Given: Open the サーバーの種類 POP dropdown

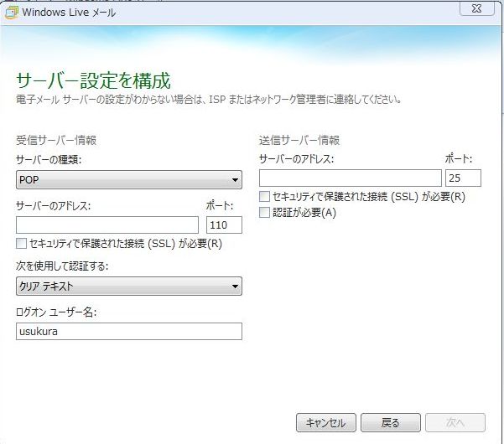Looking at the screenshot, I should pyautogui.click(x=128, y=179).
